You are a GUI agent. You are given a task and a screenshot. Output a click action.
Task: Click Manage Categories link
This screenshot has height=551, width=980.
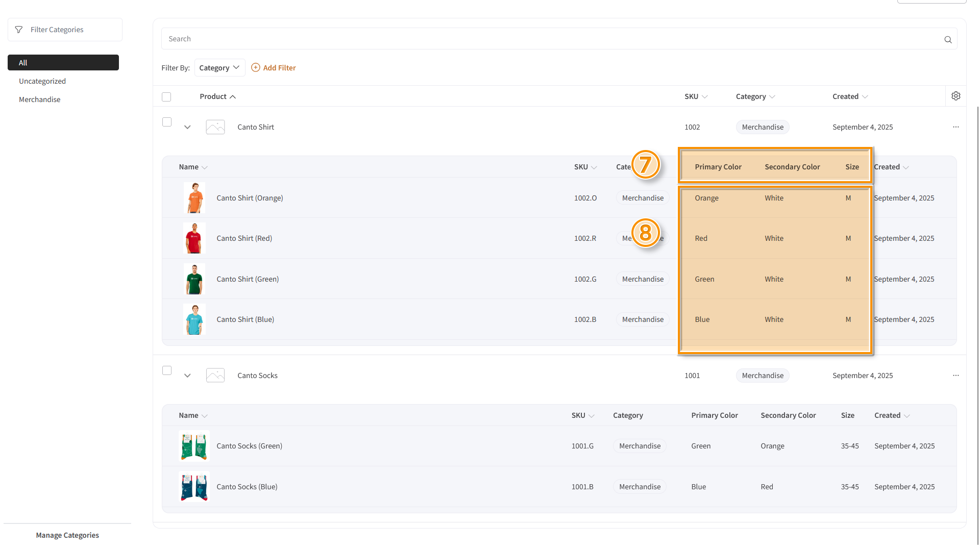[67, 535]
